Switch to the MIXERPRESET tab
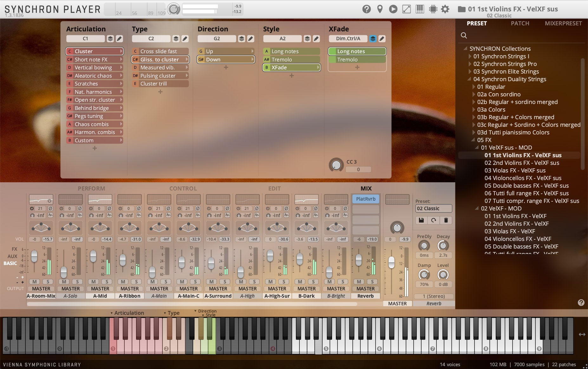Viewport: 588px width, 369px height. point(564,23)
